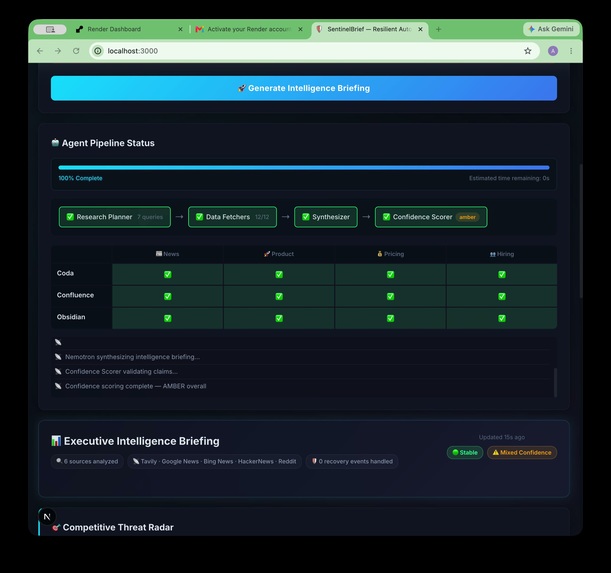Click the News column header
Image resolution: width=611 pixels, height=573 pixels.
(x=168, y=254)
